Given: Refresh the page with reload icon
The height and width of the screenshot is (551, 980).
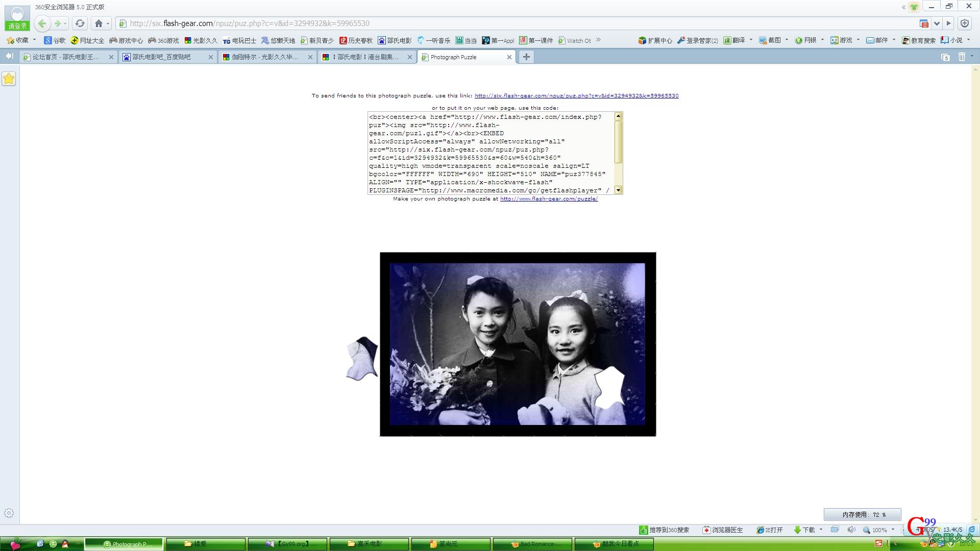Looking at the screenshot, I should (x=80, y=23).
